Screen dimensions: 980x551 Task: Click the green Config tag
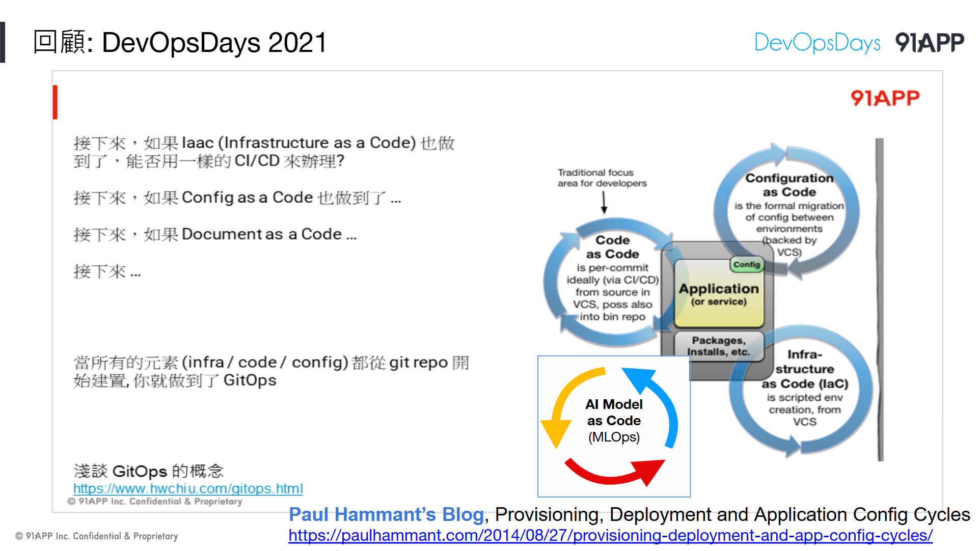746,265
